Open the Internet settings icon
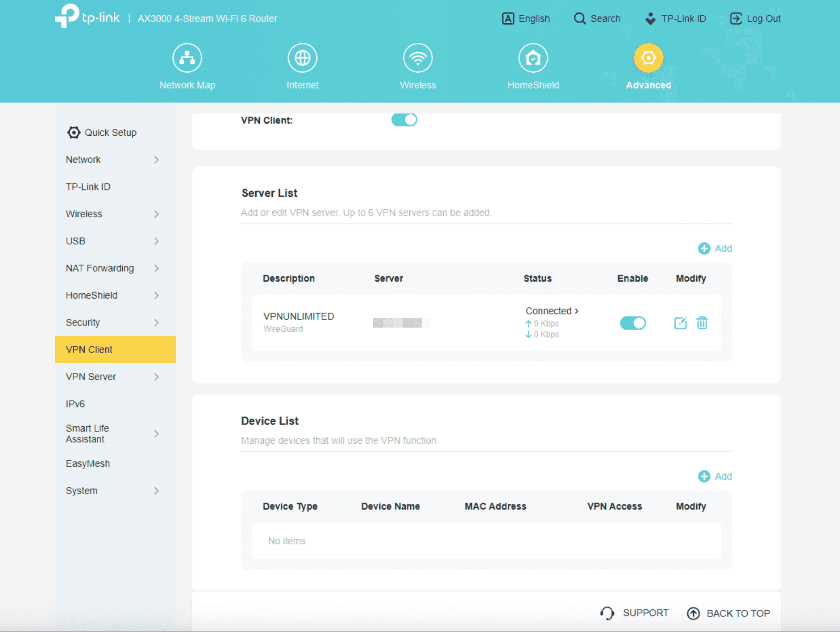This screenshot has width=840, height=632. (x=303, y=57)
